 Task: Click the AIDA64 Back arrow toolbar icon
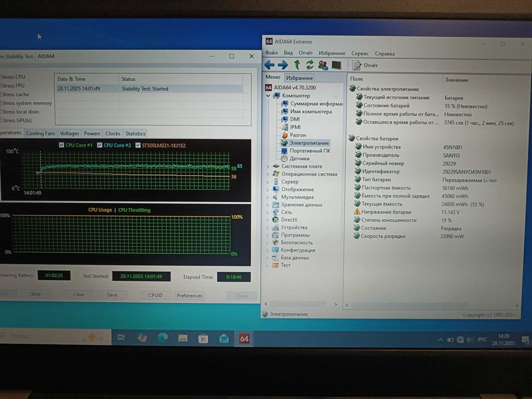[x=269, y=64]
